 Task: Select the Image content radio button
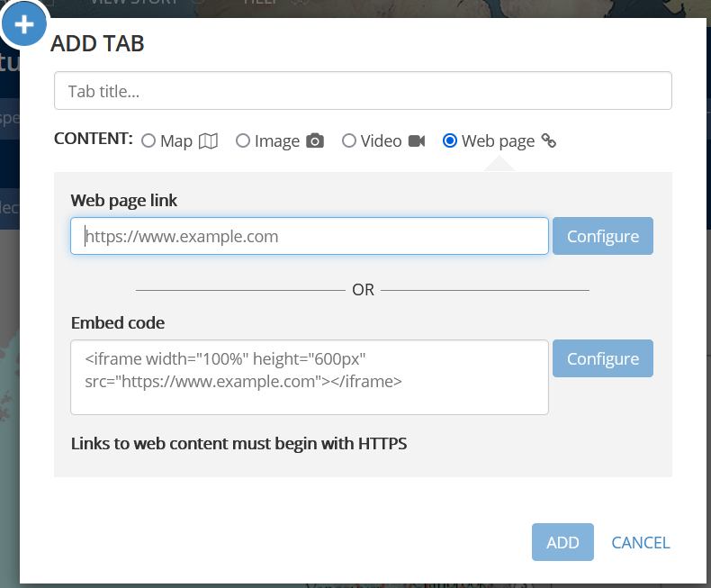243,140
